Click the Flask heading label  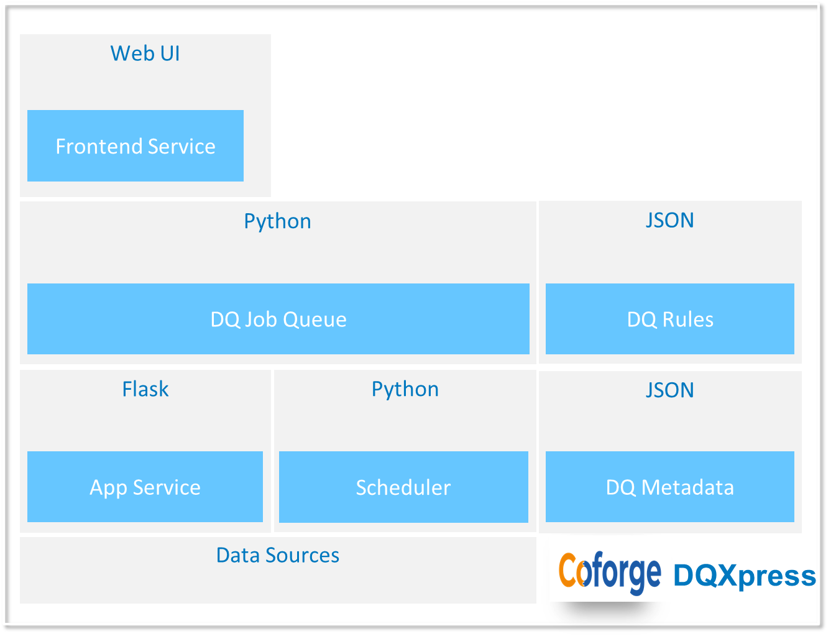(145, 389)
